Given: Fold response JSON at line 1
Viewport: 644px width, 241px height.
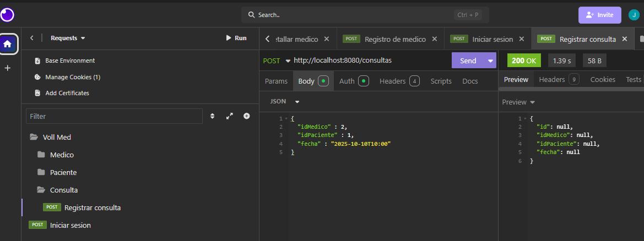Looking at the screenshot, I should [526, 119].
